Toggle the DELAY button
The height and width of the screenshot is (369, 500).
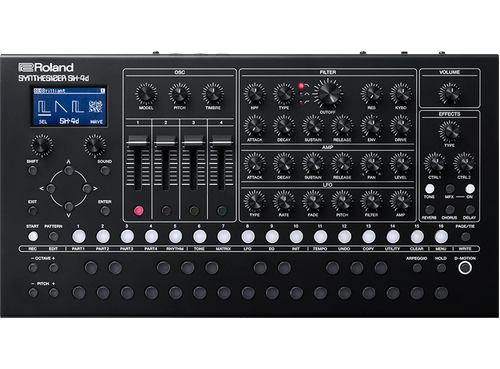(x=470, y=209)
